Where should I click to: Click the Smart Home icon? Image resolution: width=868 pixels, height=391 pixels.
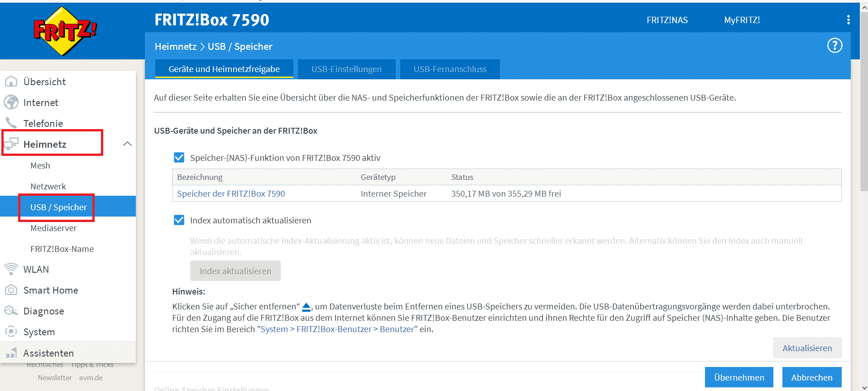click(11, 290)
